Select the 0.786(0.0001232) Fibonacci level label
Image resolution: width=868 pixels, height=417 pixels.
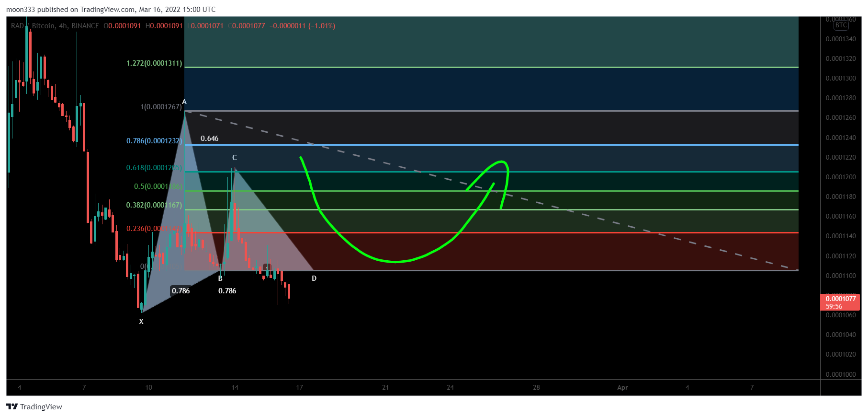(x=154, y=141)
